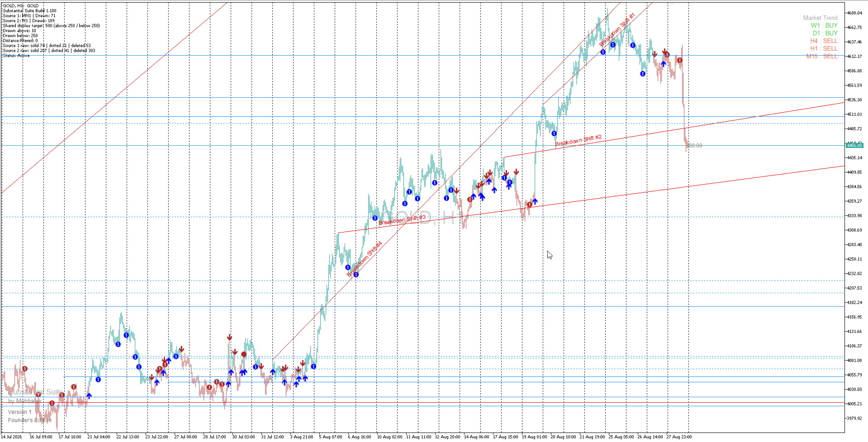The height and width of the screenshot is (442, 868).
Task: Click the '21 Aug 19:00' time axis label
Action: [x=592, y=437]
